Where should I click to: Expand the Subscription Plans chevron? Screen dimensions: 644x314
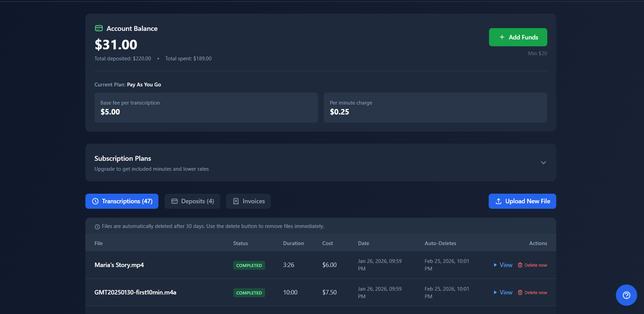pyautogui.click(x=543, y=162)
